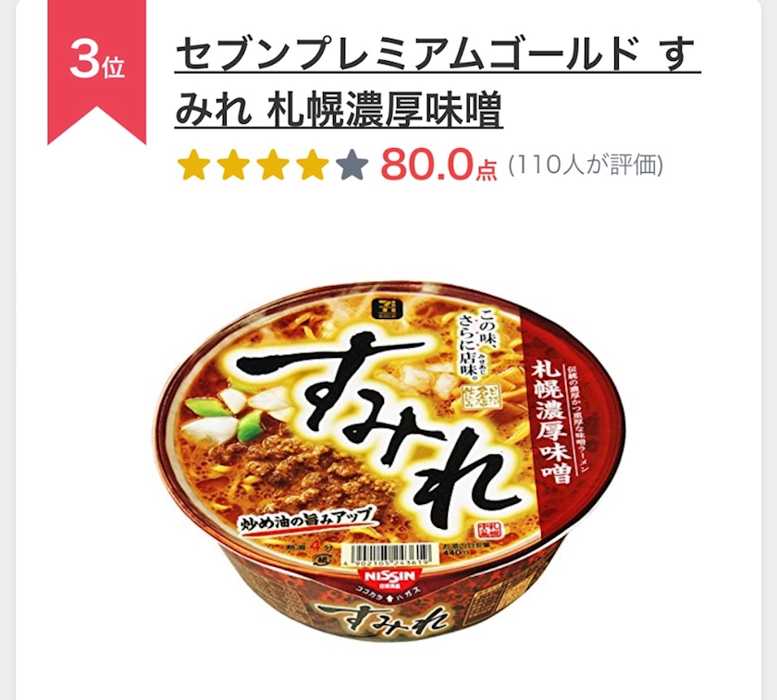Screen dimensions: 777x700
Task: Click the second gold rating star
Action: tap(233, 166)
